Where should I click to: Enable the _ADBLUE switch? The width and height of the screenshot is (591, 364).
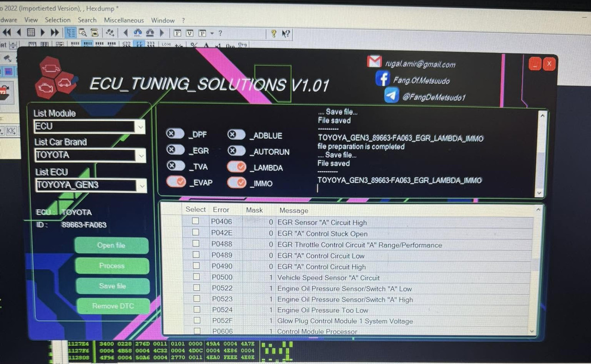tap(236, 135)
